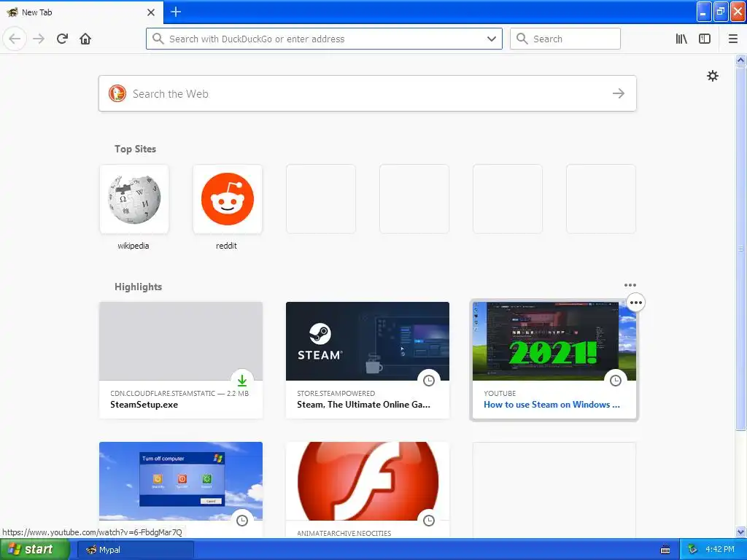Image resolution: width=747 pixels, height=560 pixels.
Task: Open the home page icon
Action: 85,39
